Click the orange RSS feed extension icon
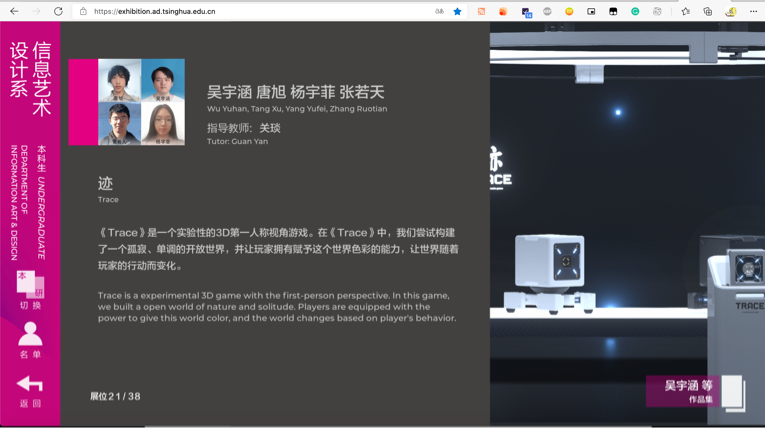The width and height of the screenshot is (765, 428). coord(481,12)
